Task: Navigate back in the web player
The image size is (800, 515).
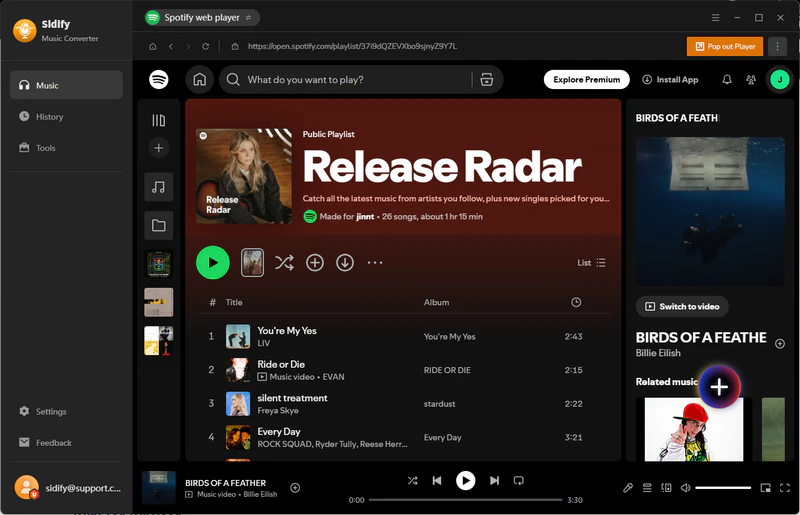Action: pos(170,46)
